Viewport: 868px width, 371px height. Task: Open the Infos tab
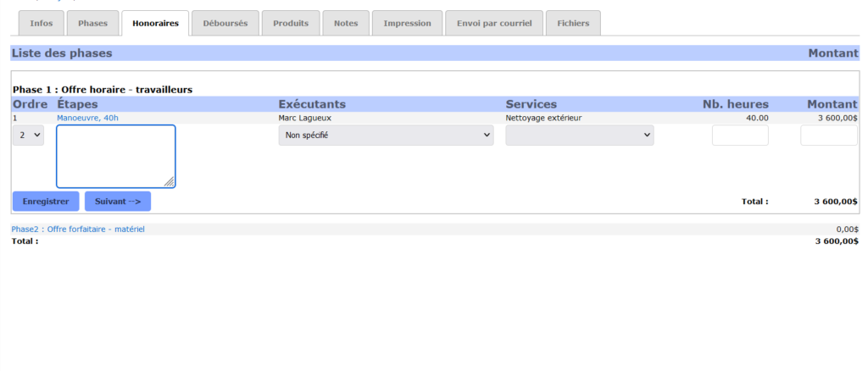point(41,24)
